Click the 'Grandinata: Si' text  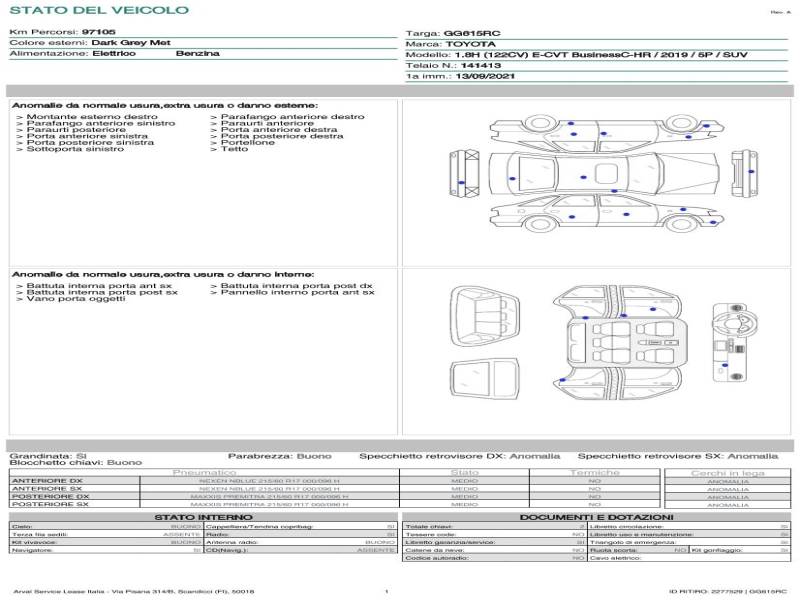pyautogui.click(x=48, y=456)
